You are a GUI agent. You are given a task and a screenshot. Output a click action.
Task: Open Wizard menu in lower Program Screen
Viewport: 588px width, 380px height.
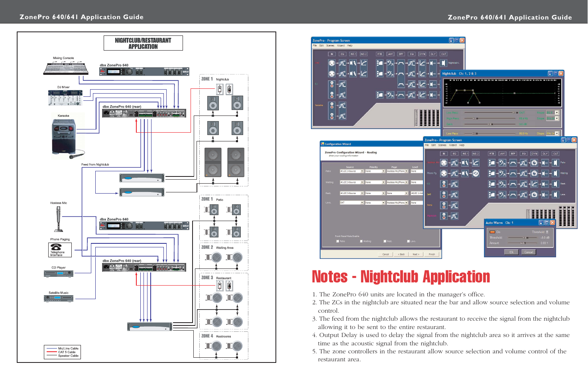453,145
